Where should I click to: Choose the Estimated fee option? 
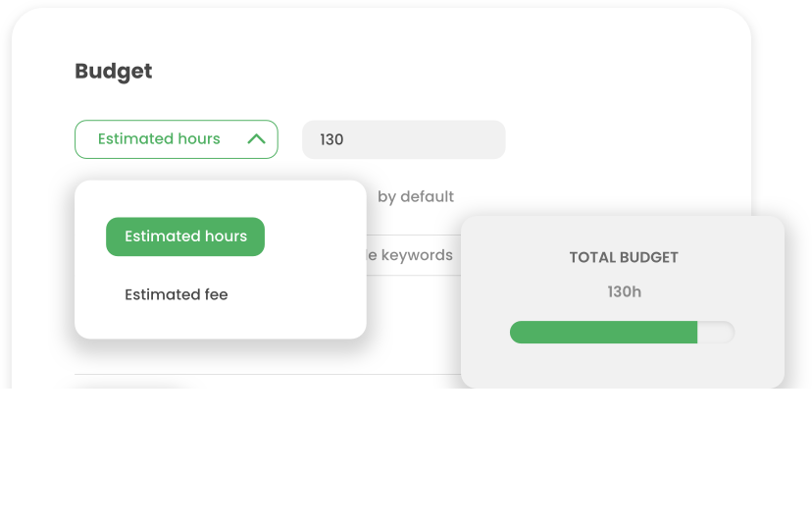(177, 294)
